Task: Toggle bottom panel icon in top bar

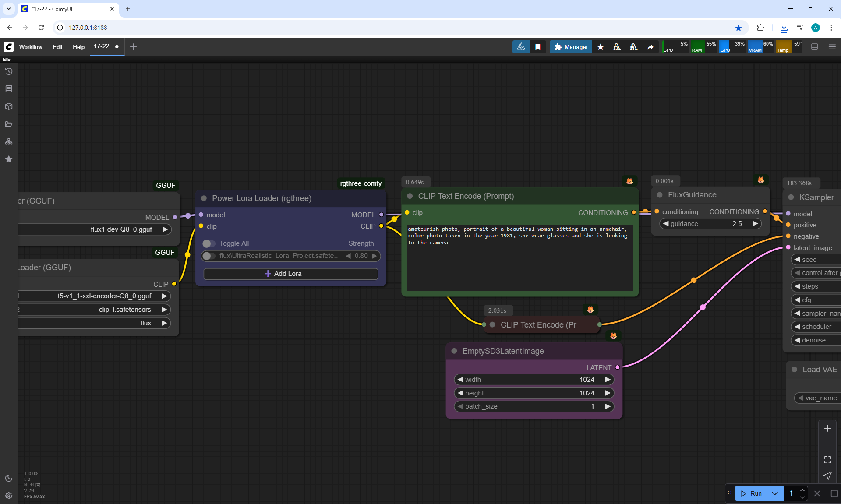Action: [x=815, y=47]
